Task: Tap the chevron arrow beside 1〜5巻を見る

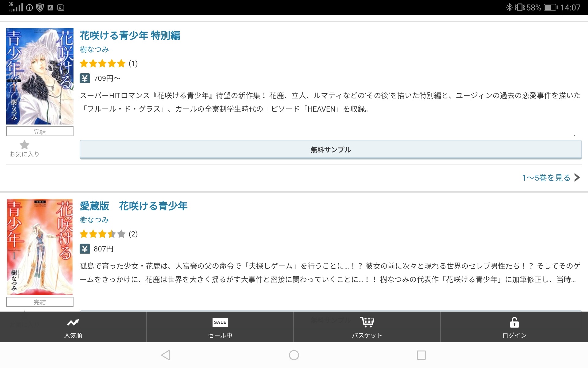Action: (577, 178)
